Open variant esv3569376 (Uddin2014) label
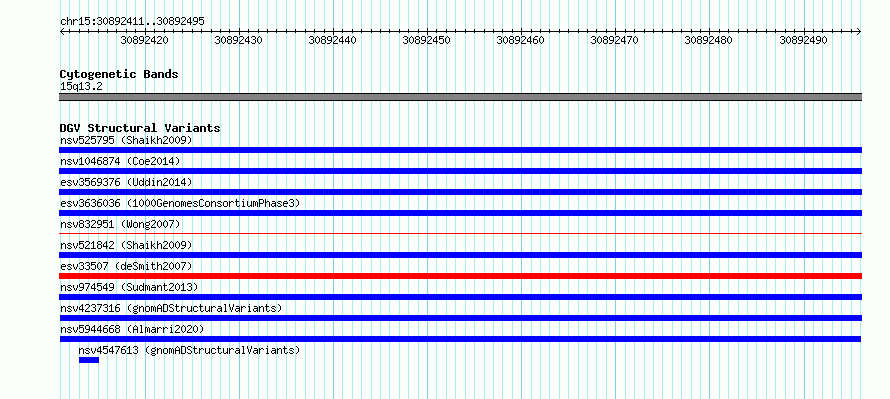This screenshot has height=399, width=890. pyautogui.click(x=126, y=182)
